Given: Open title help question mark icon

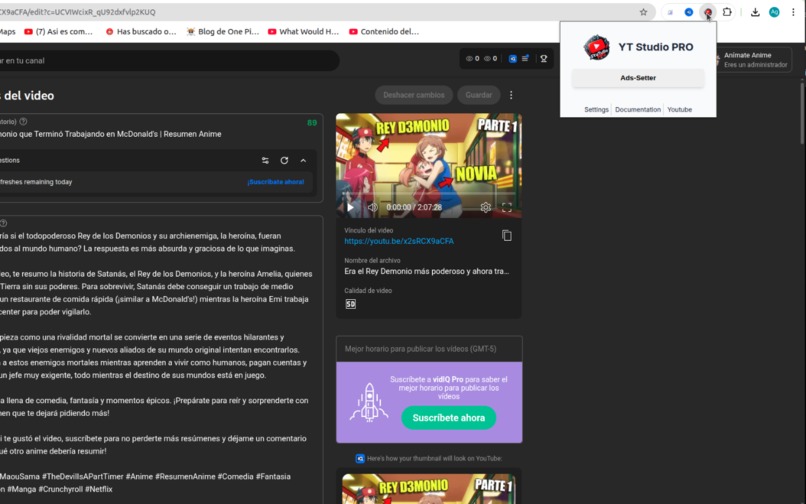Looking at the screenshot, I should [x=23, y=122].
